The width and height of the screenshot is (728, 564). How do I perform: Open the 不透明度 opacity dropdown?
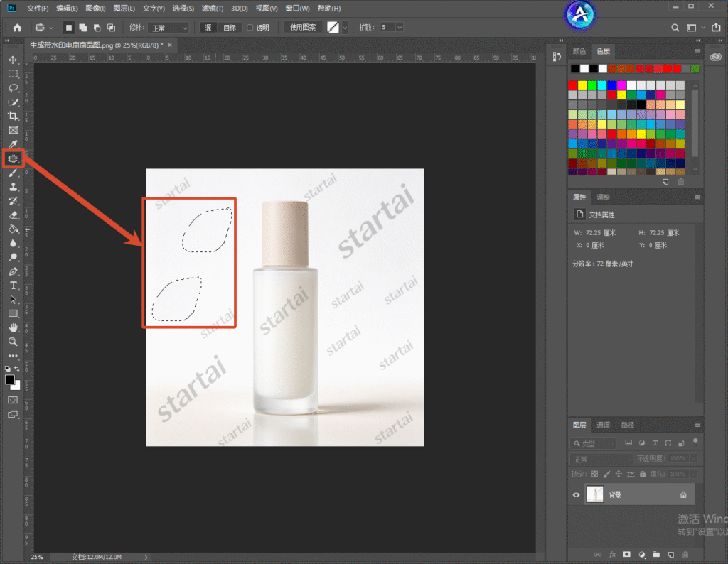coord(694,458)
